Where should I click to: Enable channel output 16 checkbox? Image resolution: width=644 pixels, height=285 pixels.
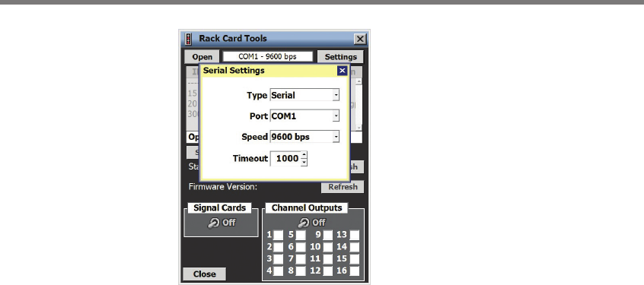355,271
